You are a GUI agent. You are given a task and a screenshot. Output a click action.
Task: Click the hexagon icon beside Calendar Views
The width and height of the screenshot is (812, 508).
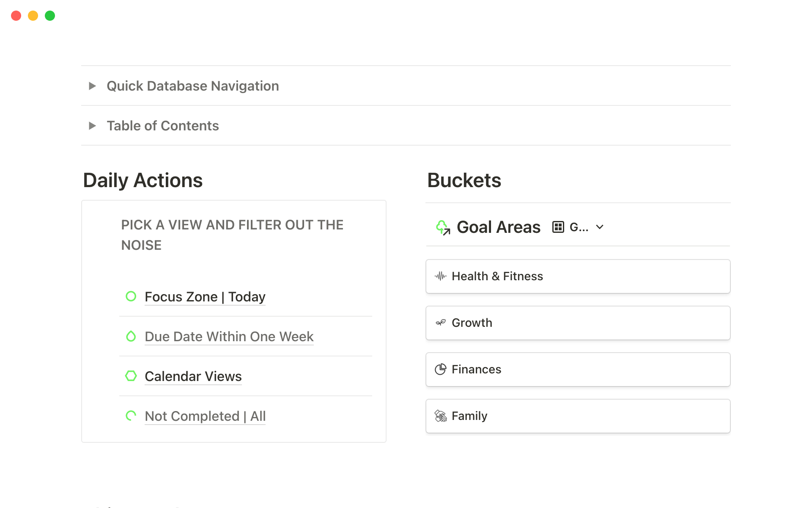[131, 376]
